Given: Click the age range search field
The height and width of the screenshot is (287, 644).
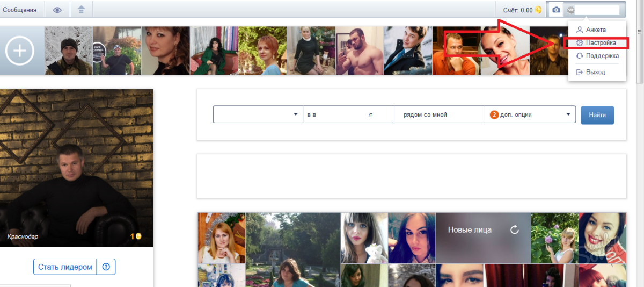Looking at the screenshot, I should pyautogui.click(x=348, y=114).
